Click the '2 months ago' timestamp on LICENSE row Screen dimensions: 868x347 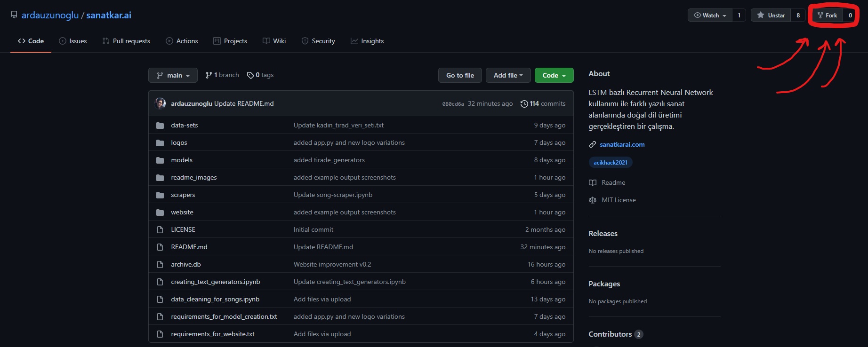[545, 229]
